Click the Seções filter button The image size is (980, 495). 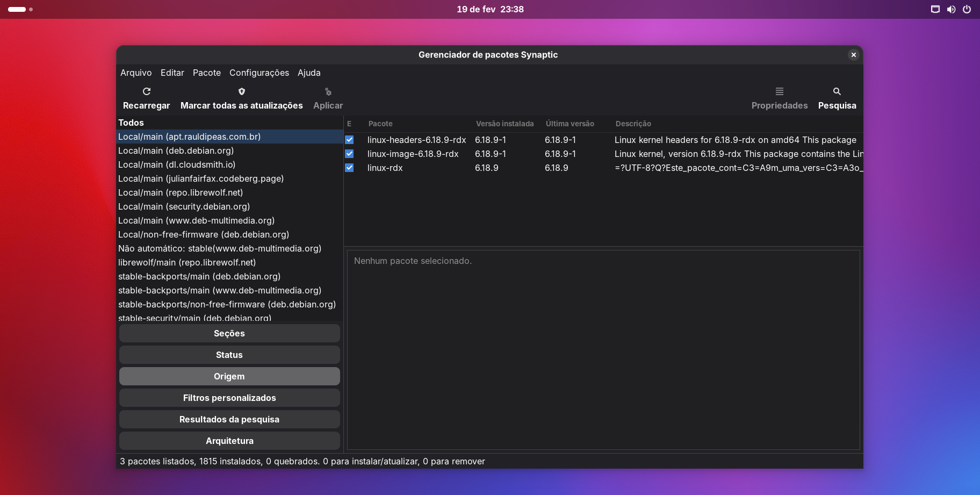229,333
